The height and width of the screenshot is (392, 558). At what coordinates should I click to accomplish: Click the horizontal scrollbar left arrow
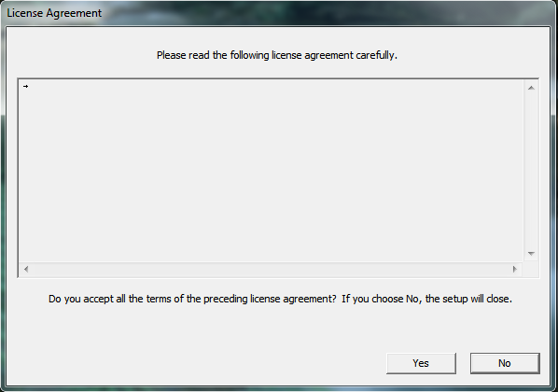pos(26,269)
